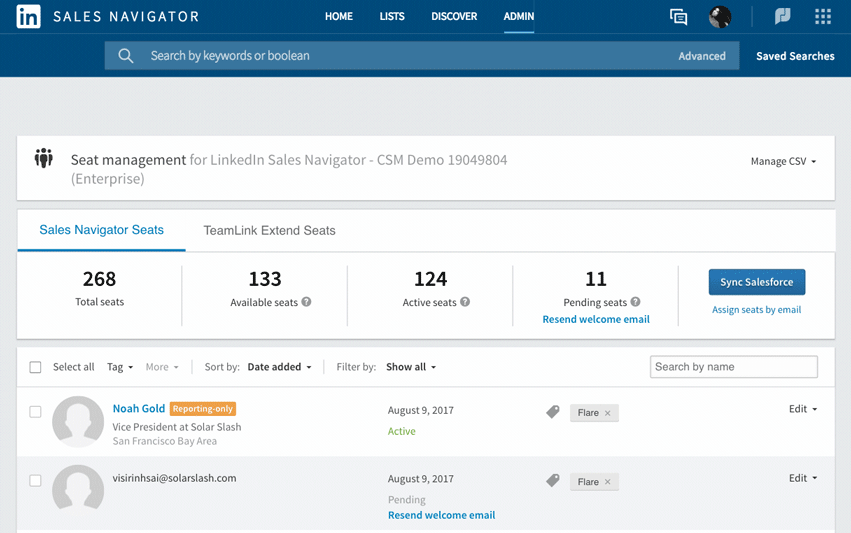Click San Francisco Bay Area text

click(164, 441)
